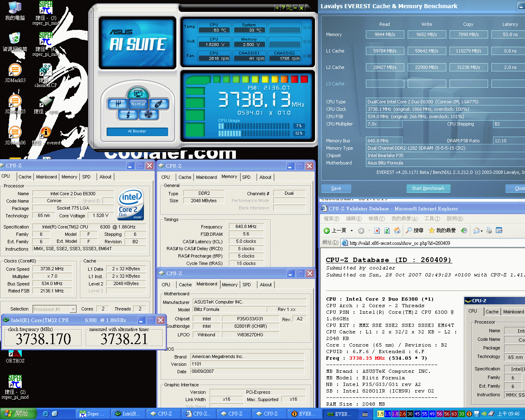Click the AI Booster button
This screenshot has height=420, width=525.
click(x=137, y=131)
